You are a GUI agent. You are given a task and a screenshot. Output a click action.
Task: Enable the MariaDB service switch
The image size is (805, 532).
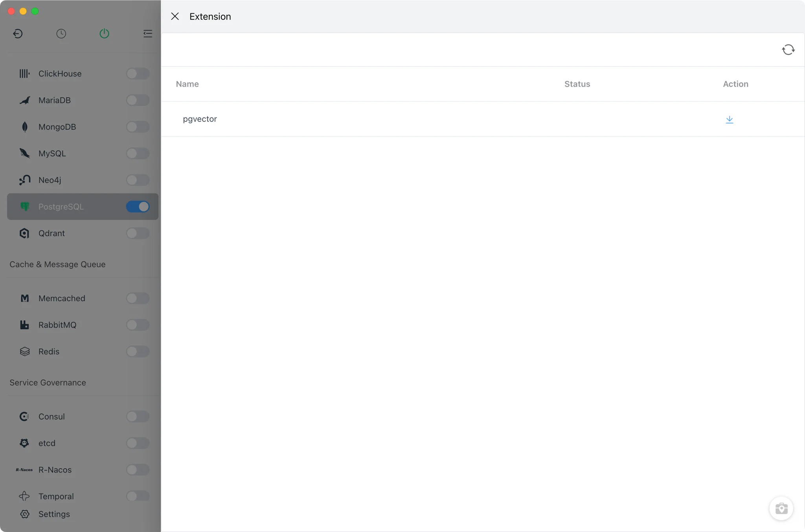click(138, 100)
